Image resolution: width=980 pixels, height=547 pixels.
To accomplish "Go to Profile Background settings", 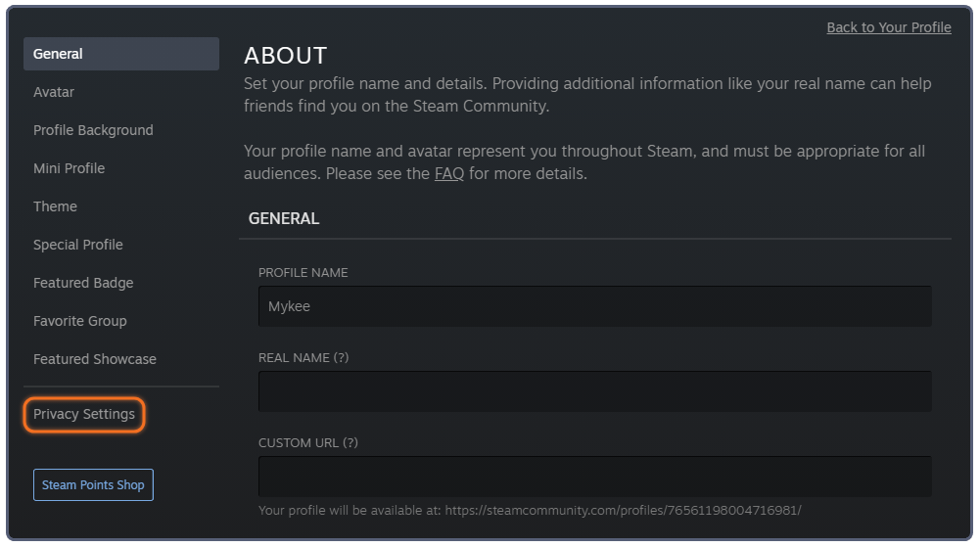I will (x=93, y=130).
